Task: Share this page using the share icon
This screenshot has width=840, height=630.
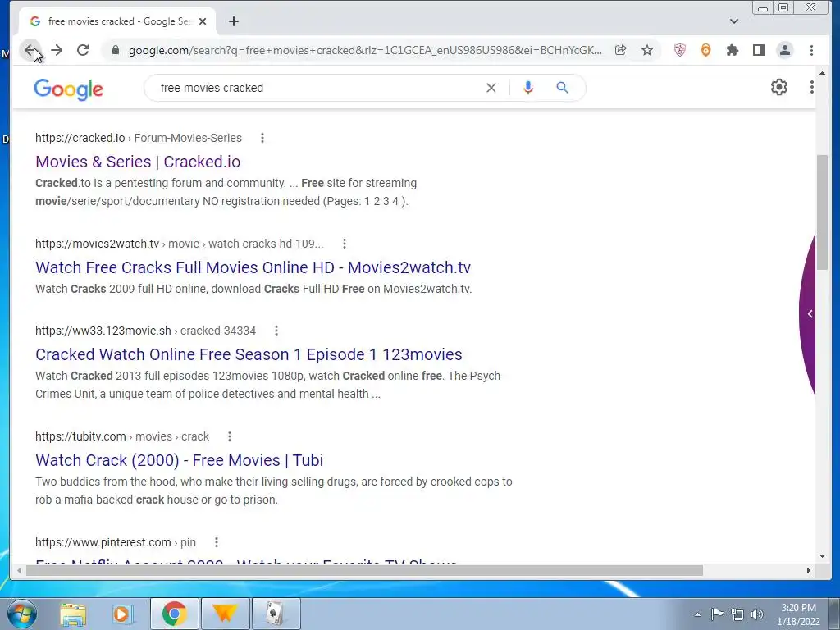Action: pos(620,50)
